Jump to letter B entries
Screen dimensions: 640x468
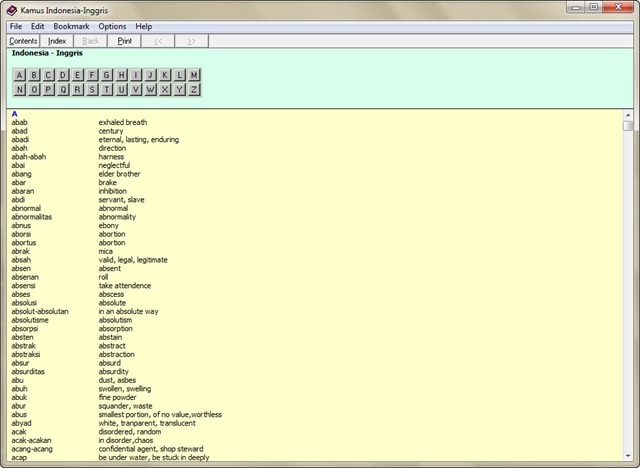(34, 75)
